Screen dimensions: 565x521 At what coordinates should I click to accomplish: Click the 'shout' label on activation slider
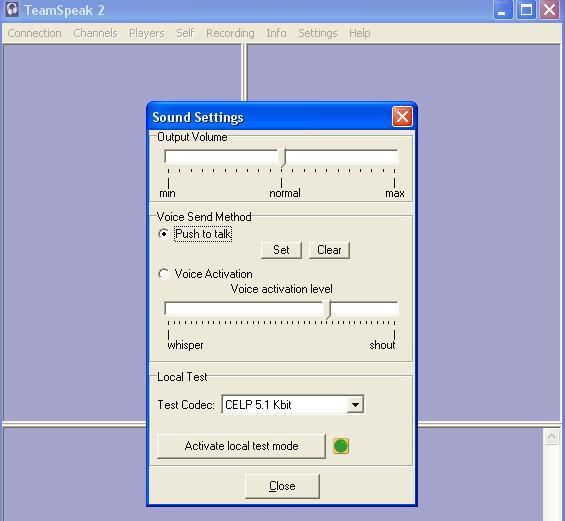click(382, 345)
